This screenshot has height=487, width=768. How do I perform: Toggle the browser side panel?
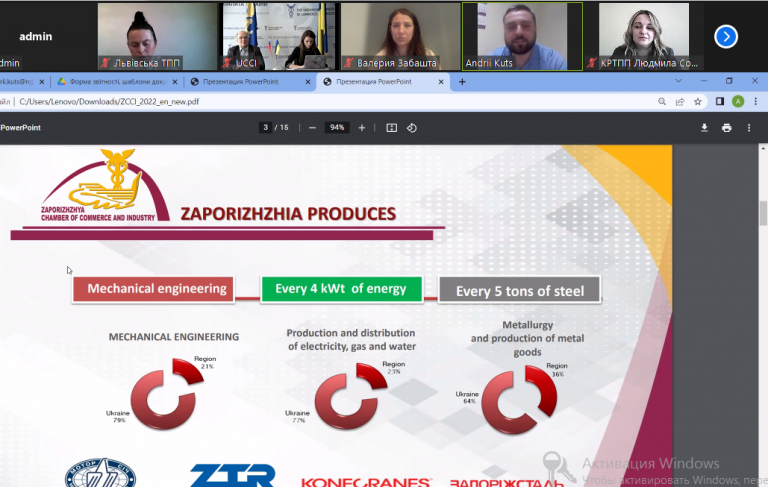click(x=719, y=101)
